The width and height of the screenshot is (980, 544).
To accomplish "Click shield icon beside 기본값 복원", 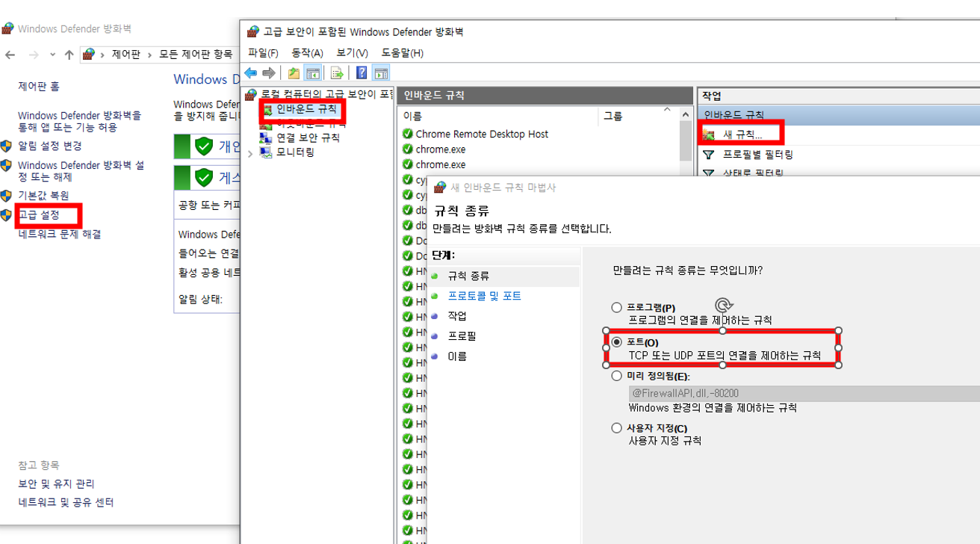I will pyautogui.click(x=6, y=196).
